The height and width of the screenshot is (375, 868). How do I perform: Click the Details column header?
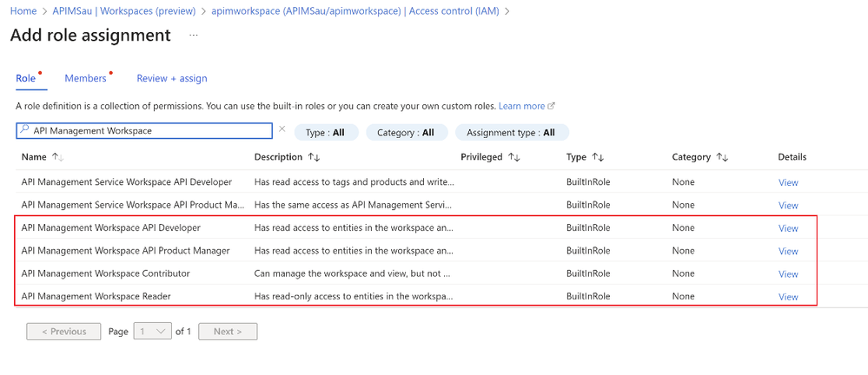pyautogui.click(x=792, y=157)
